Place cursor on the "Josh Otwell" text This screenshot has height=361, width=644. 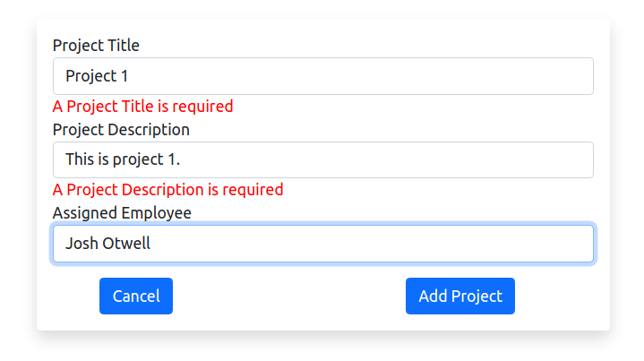pyautogui.click(x=107, y=244)
